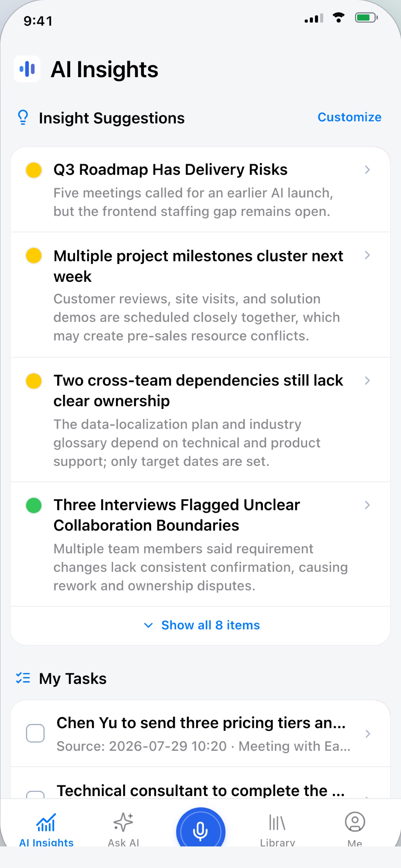Tap green dot on Three Interviews insight
Screen dimensions: 401x868
34,506
